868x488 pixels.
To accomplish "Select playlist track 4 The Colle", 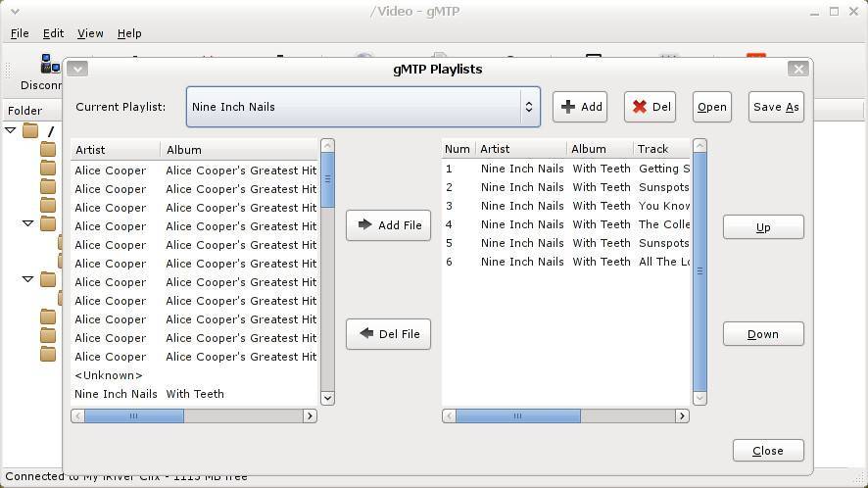I will [566, 224].
